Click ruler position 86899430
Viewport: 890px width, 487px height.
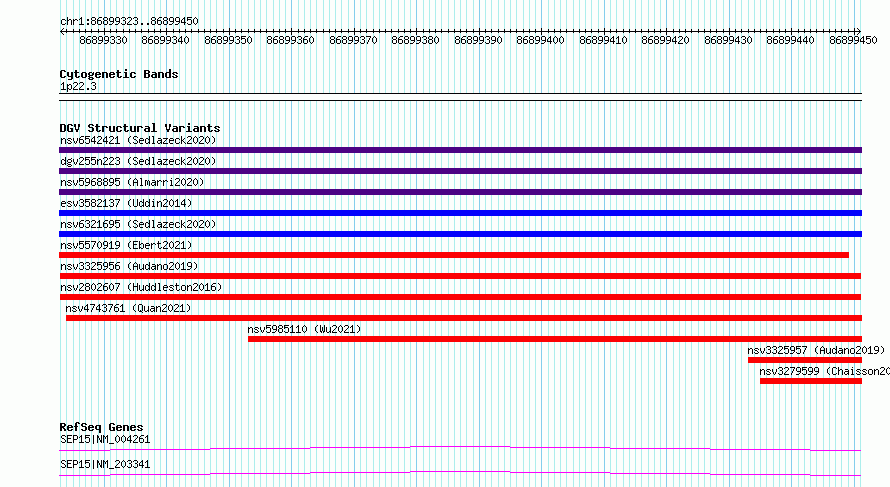[x=728, y=40]
